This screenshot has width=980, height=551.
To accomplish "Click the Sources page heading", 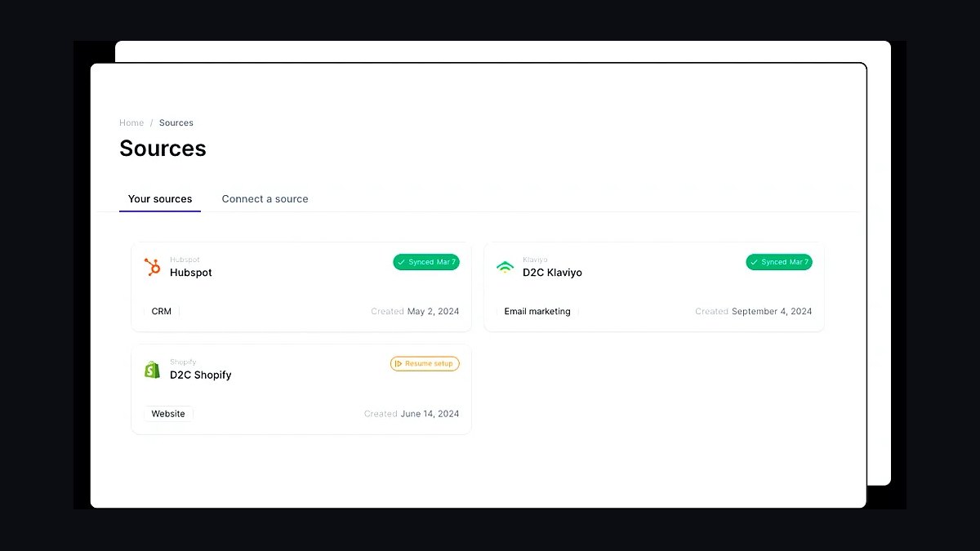I will pyautogui.click(x=163, y=149).
